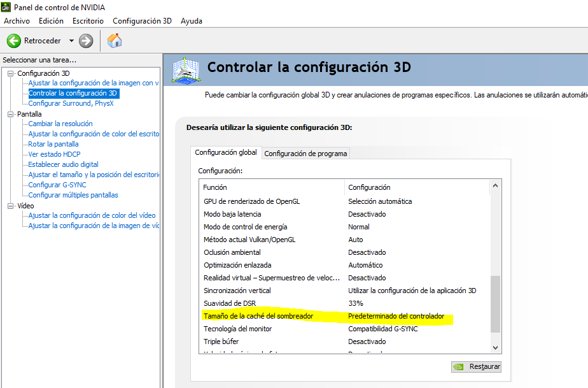Select GPU de renderizado de OpenGL row
This screenshot has height=388, width=588.
(345, 201)
